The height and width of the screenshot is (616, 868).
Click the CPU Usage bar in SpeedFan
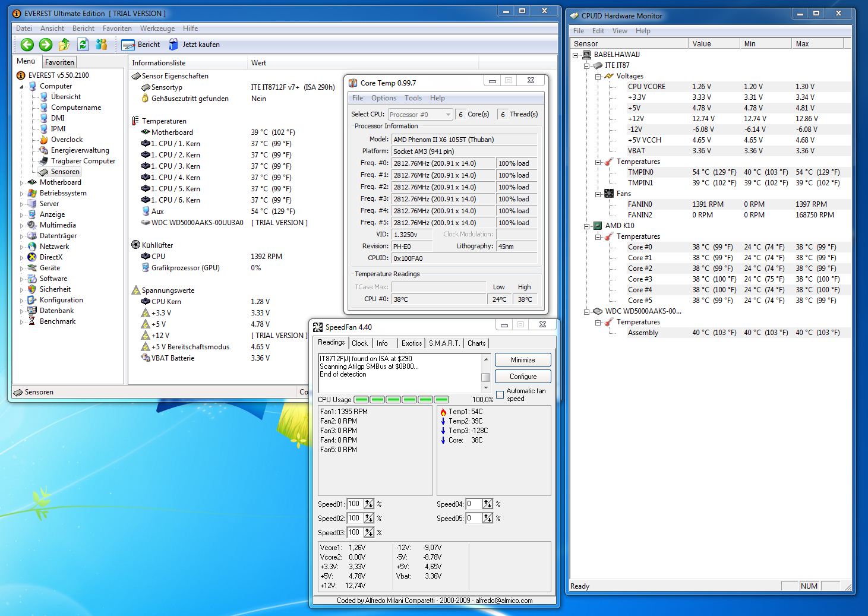click(x=401, y=400)
